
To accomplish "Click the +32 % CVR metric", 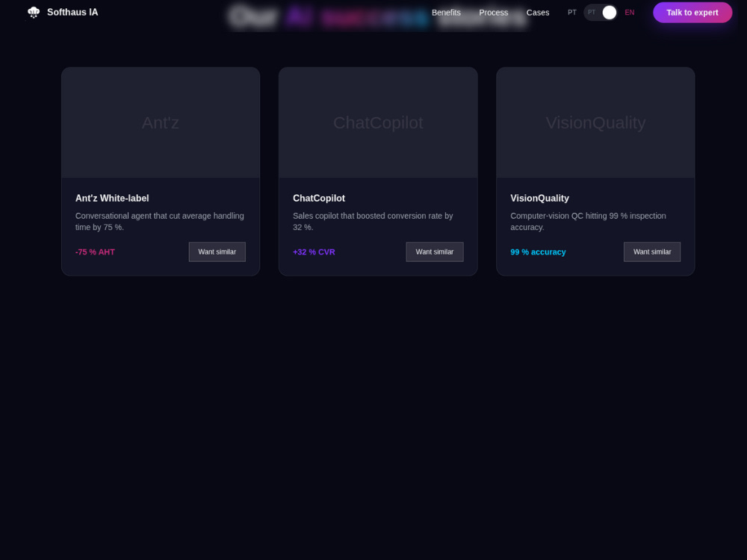I will coord(314,252).
